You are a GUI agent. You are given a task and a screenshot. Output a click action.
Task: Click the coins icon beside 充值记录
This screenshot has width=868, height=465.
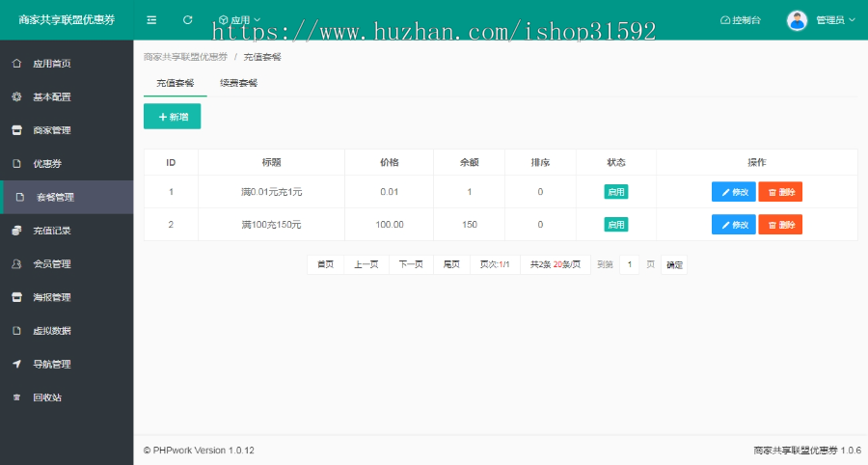(x=16, y=231)
